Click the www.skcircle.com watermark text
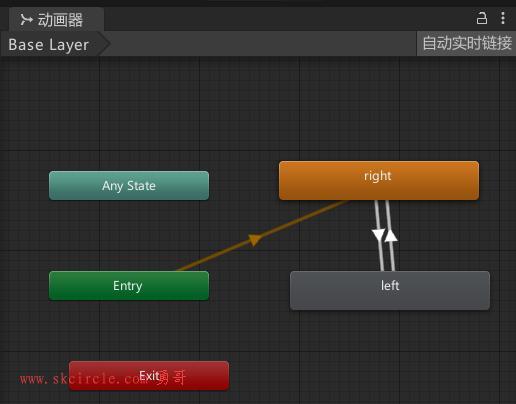The image size is (516, 404). coord(83,379)
